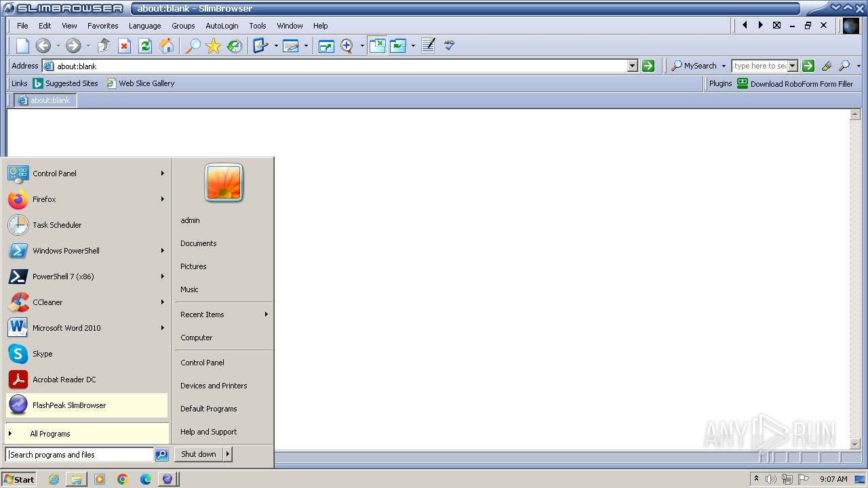Screen dimensions: 868x488
Task: Go forward with the Forward arrow button
Action: [x=73, y=45]
